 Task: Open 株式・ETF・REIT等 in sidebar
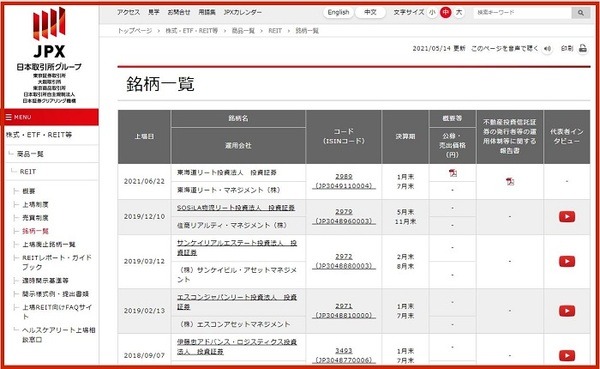click(39, 135)
